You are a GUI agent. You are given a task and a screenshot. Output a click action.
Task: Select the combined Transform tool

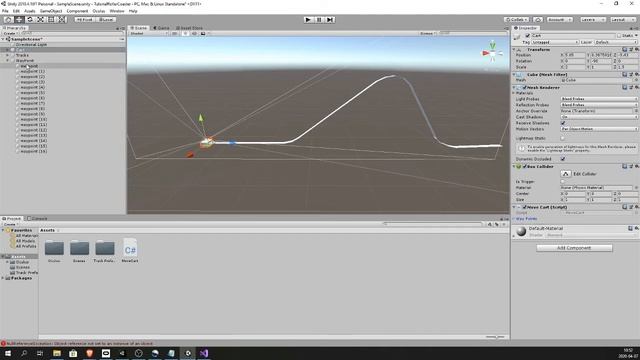[62, 19]
